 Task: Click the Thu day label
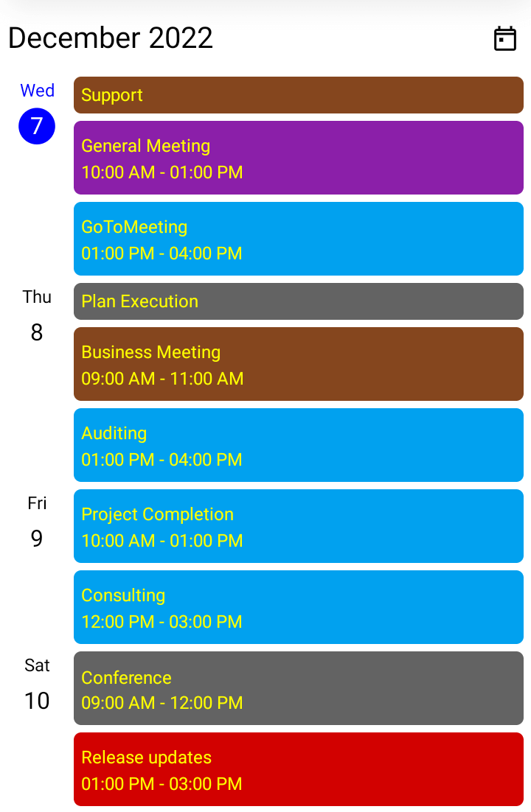coord(37,297)
